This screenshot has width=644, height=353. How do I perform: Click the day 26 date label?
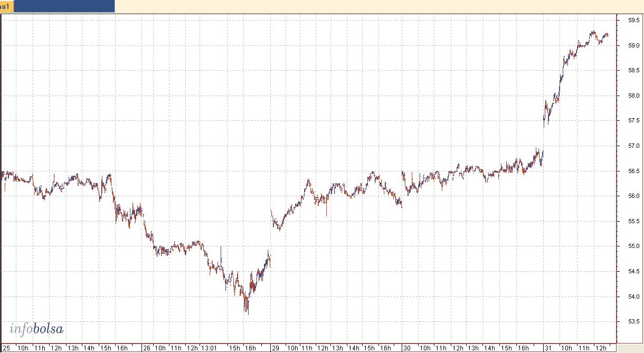click(x=147, y=348)
